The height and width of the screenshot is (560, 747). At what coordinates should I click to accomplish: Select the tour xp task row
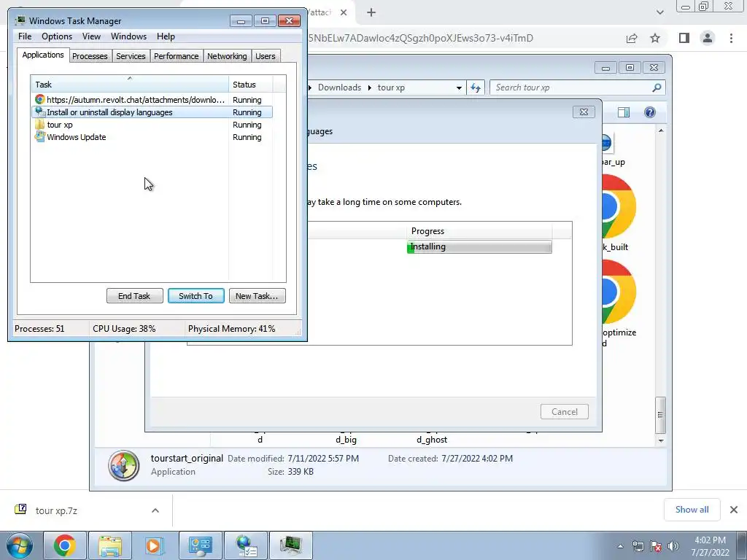click(x=152, y=125)
